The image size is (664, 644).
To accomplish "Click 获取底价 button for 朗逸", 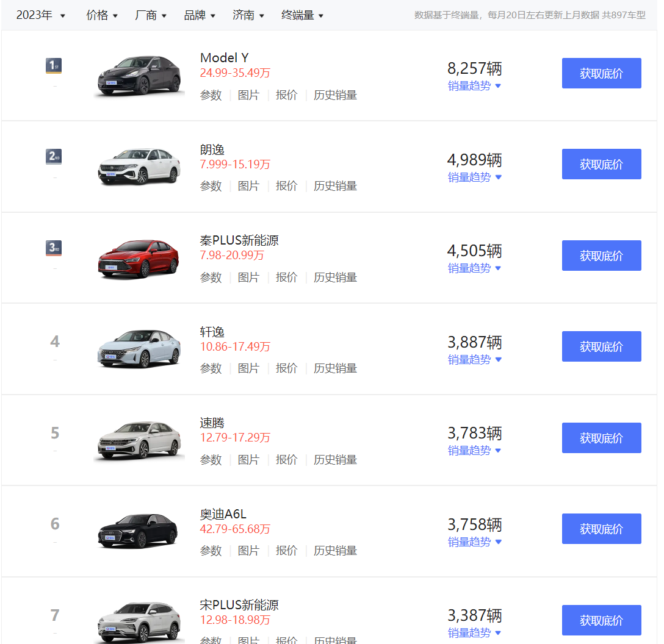I will coord(601,164).
